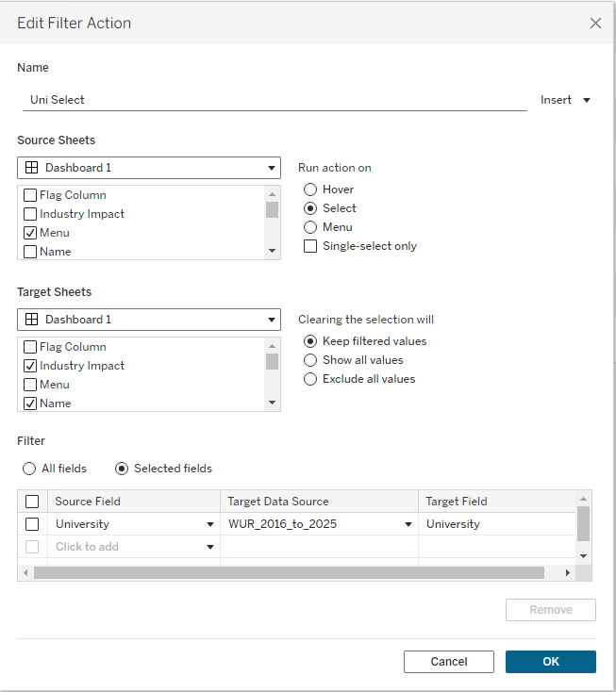Image resolution: width=616 pixels, height=692 pixels.
Task: Expand Source Field University dropdown
Action: tap(209, 524)
